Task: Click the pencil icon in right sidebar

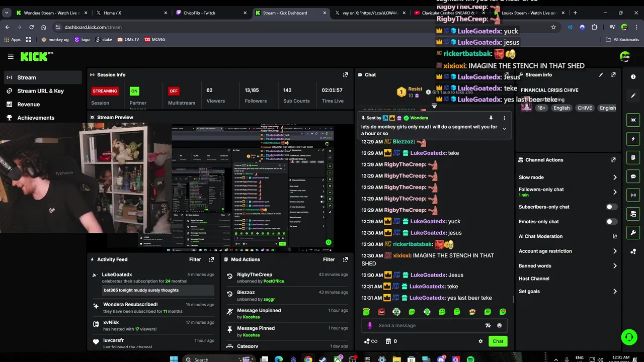Action: click(633, 96)
